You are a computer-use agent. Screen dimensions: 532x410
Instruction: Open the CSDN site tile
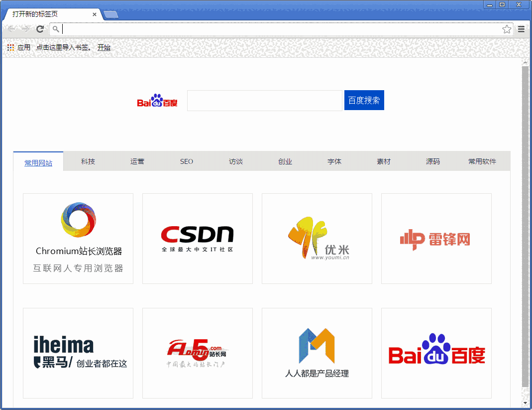(x=198, y=239)
